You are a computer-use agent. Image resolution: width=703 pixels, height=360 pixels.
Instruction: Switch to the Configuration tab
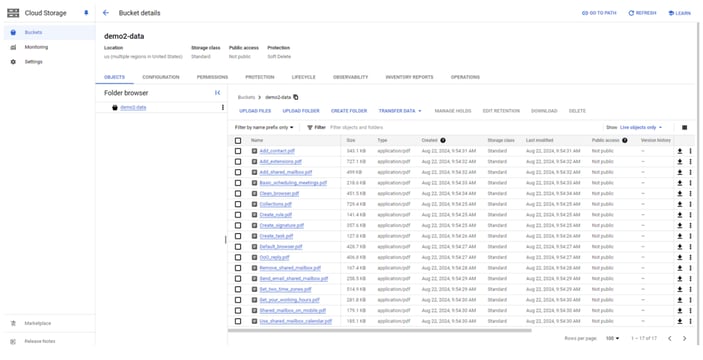point(161,77)
